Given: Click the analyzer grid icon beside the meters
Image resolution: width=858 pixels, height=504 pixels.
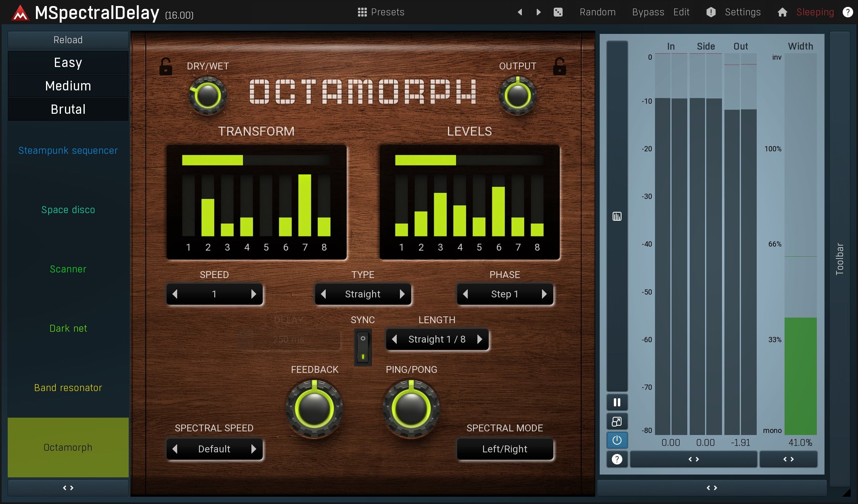Looking at the screenshot, I should pos(616,216).
